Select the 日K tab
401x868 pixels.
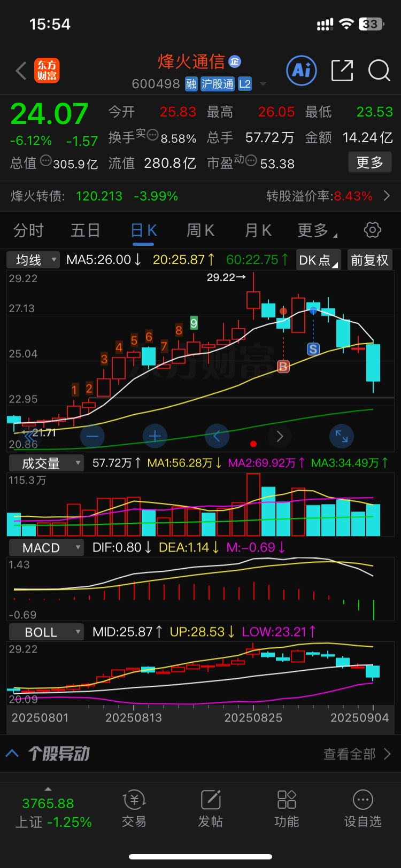[x=143, y=230]
